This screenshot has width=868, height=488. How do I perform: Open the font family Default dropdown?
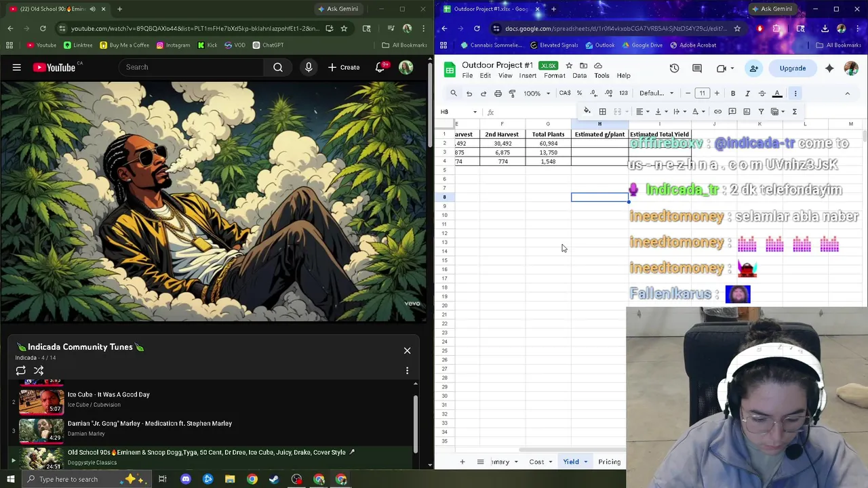click(x=656, y=94)
